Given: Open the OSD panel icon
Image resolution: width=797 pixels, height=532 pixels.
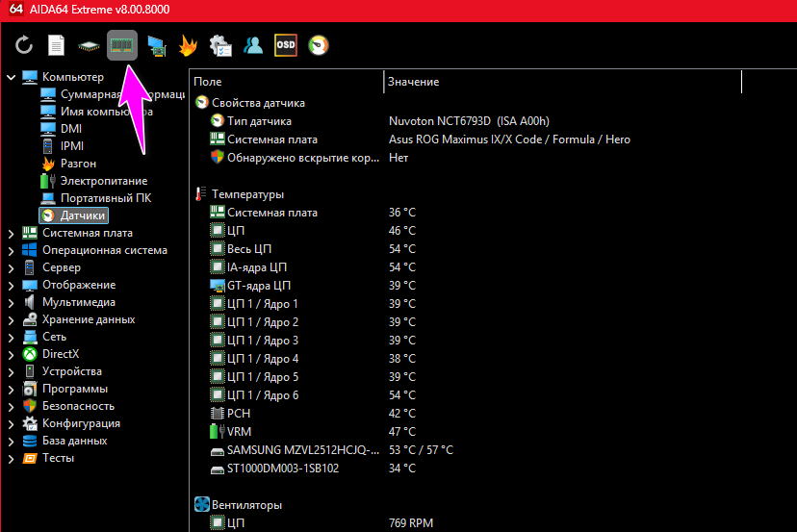Looking at the screenshot, I should [286, 45].
